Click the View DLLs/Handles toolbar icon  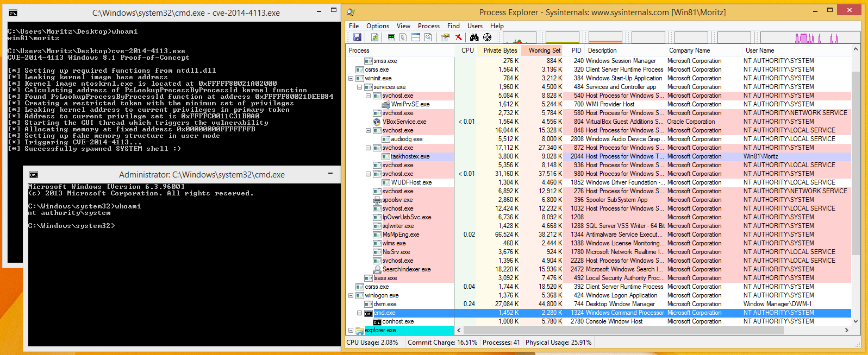coord(428,37)
